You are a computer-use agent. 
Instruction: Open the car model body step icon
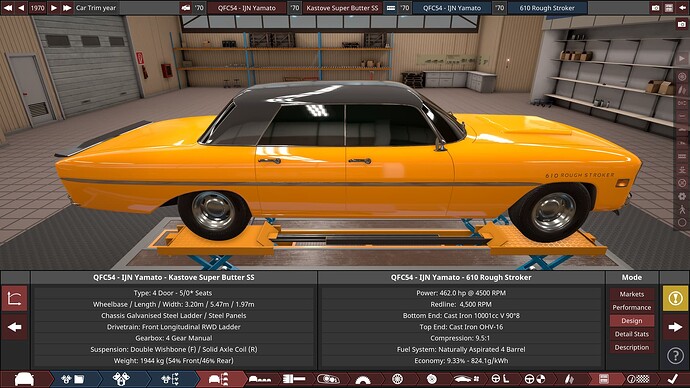pos(24,379)
